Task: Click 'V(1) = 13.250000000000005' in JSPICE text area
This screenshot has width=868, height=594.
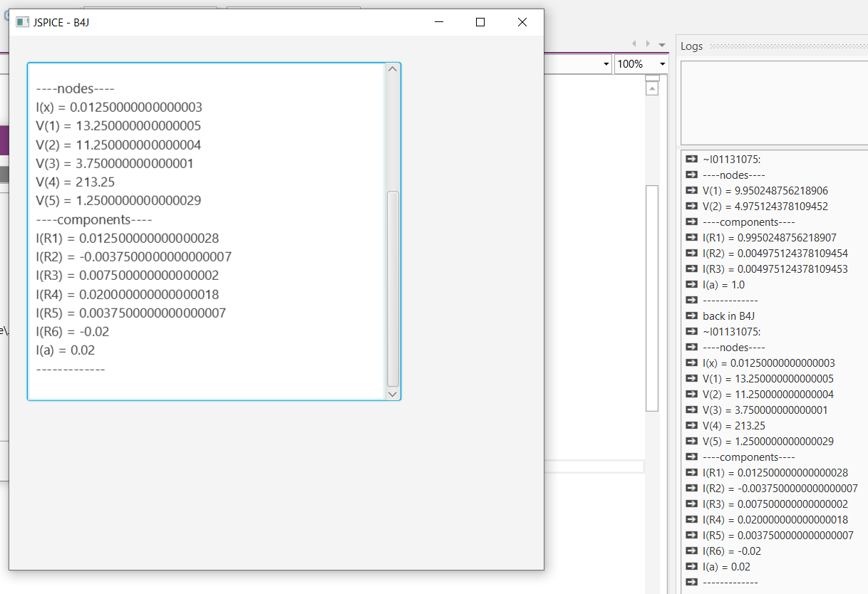Action: tap(118, 126)
